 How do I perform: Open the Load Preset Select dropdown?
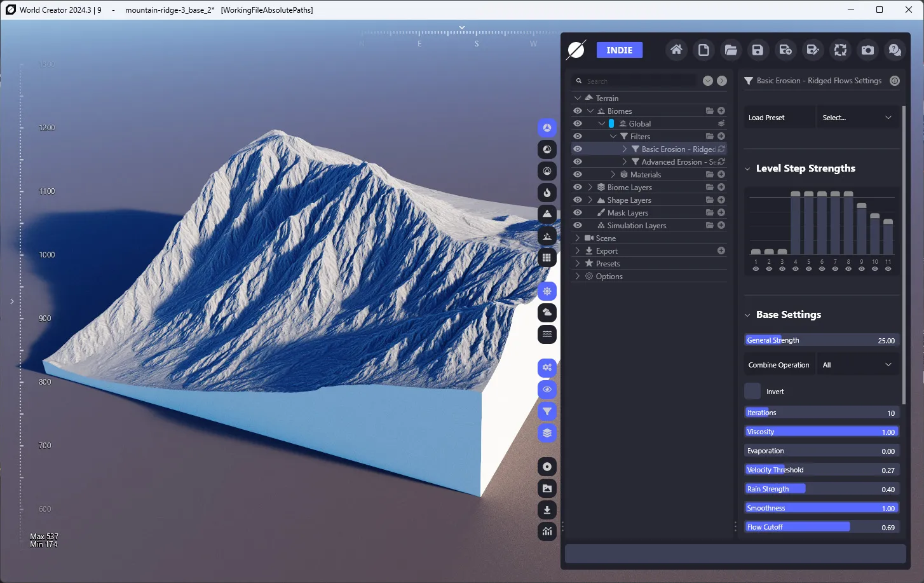857,118
